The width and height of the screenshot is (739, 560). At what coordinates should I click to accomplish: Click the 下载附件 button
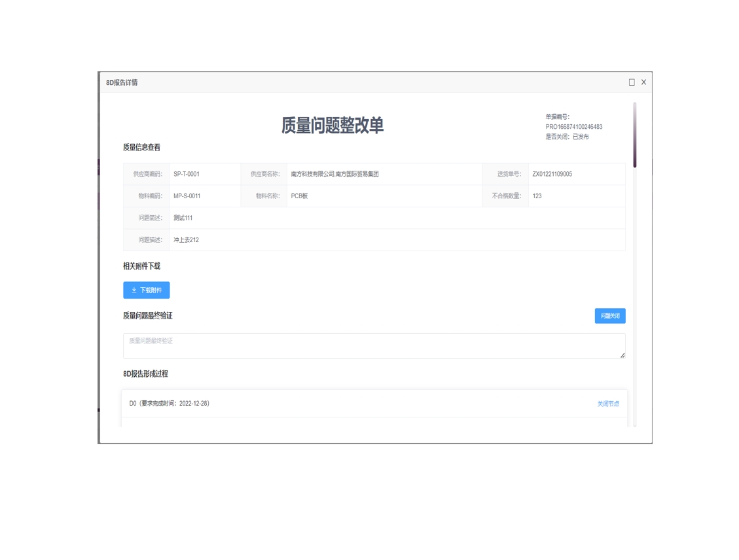tap(147, 290)
